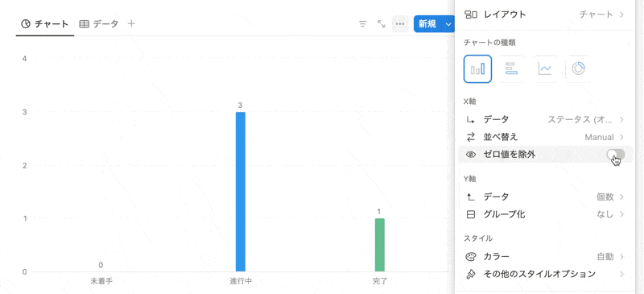Open X軸 データ property selector

545,120
